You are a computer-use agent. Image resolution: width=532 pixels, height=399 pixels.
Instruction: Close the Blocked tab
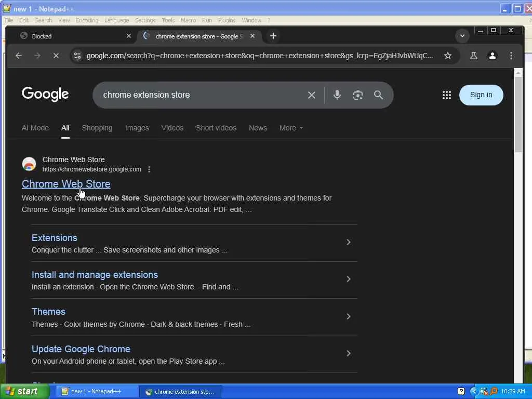pos(129,36)
